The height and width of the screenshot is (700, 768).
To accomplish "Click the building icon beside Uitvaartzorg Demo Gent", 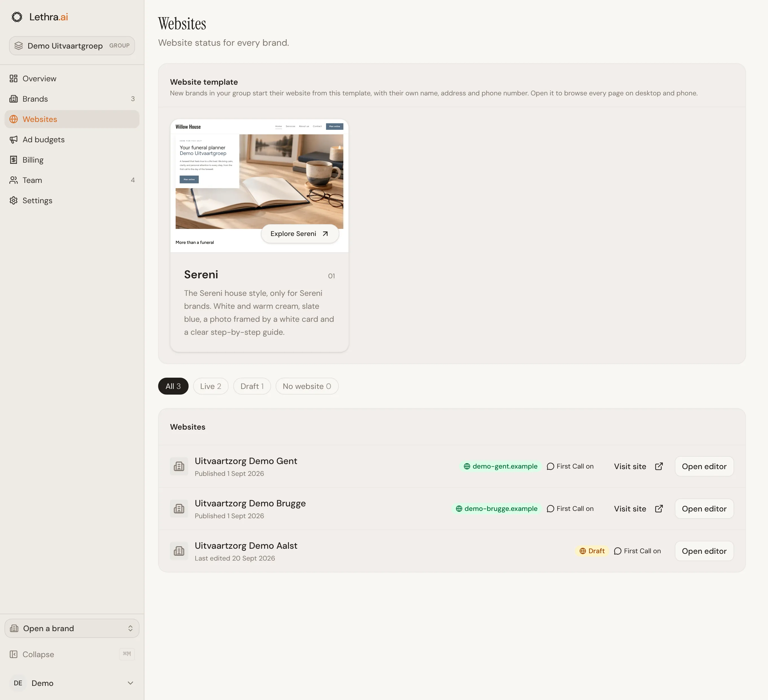I will point(179,466).
